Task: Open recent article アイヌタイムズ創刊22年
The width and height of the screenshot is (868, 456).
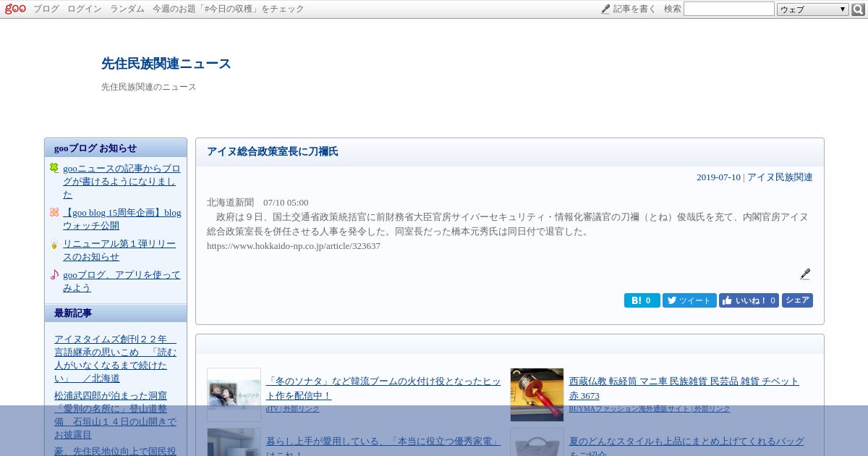Action: 115,358
